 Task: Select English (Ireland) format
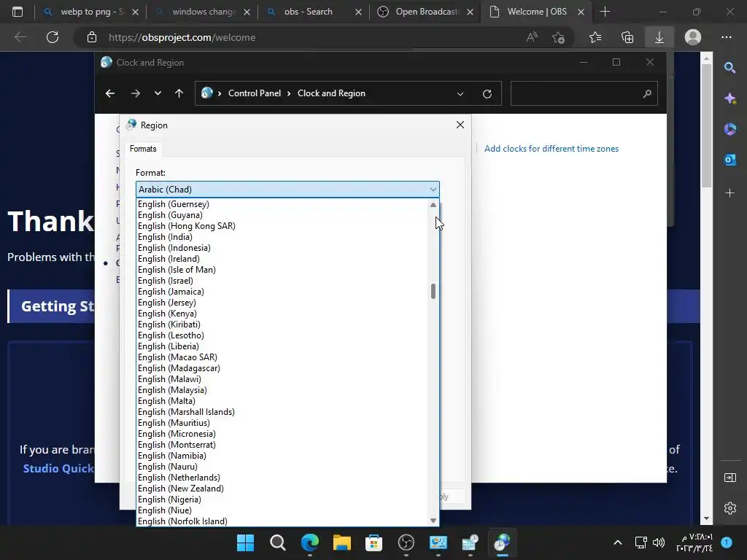[169, 259]
